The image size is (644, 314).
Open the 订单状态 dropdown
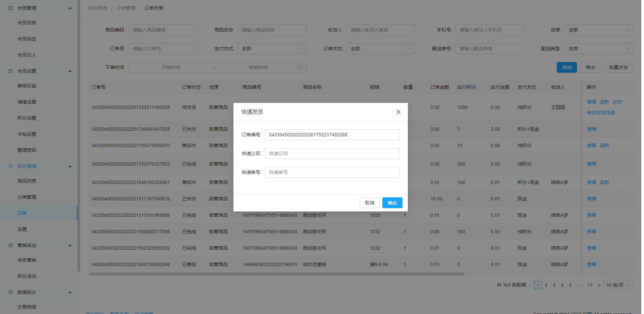pyautogui.click(x=381, y=49)
